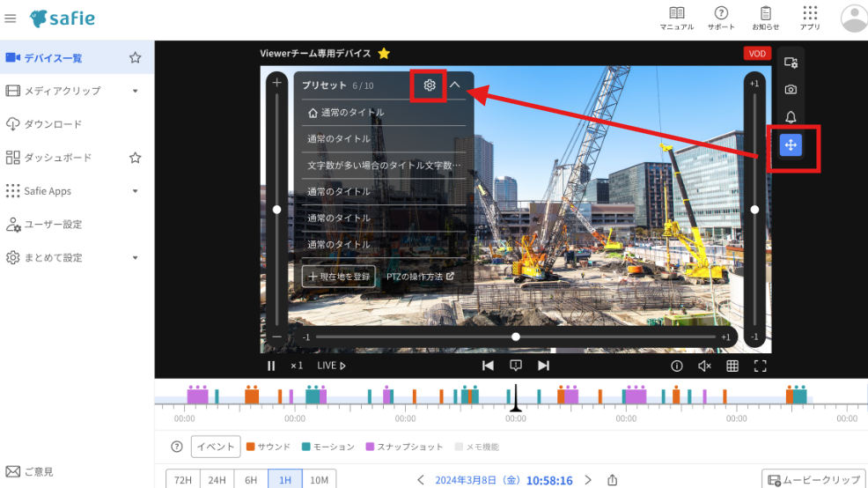Expand the まとめて設定 menu
Image resolution: width=868 pixels, height=488 pixels.
coord(135,258)
